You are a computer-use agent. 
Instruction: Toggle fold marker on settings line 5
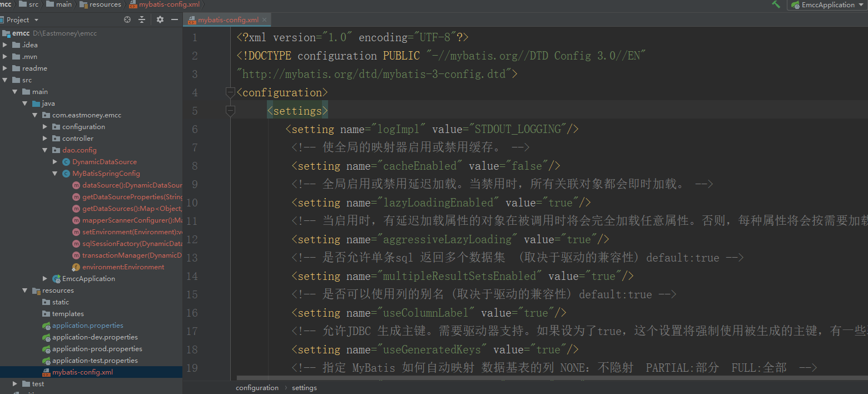230,111
